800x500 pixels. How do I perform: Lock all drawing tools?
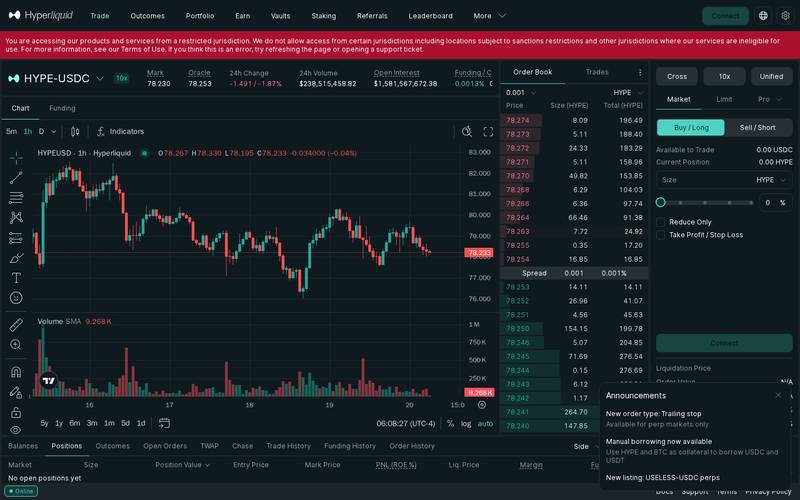point(16,412)
